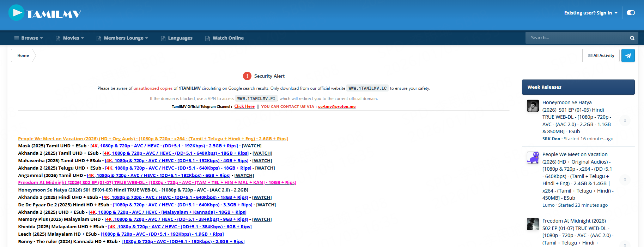This screenshot has width=644, height=247.
Task: Click the Home breadcrumb
Action: (x=23, y=55)
